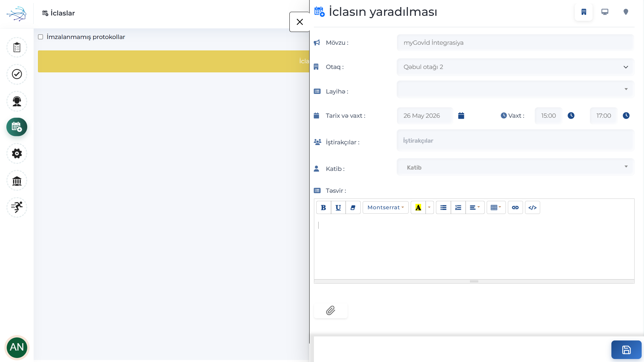This screenshot has width=644, height=362.
Task: Click the yellow meetings banner bar
Action: pyautogui.click(x=173, y=61)
